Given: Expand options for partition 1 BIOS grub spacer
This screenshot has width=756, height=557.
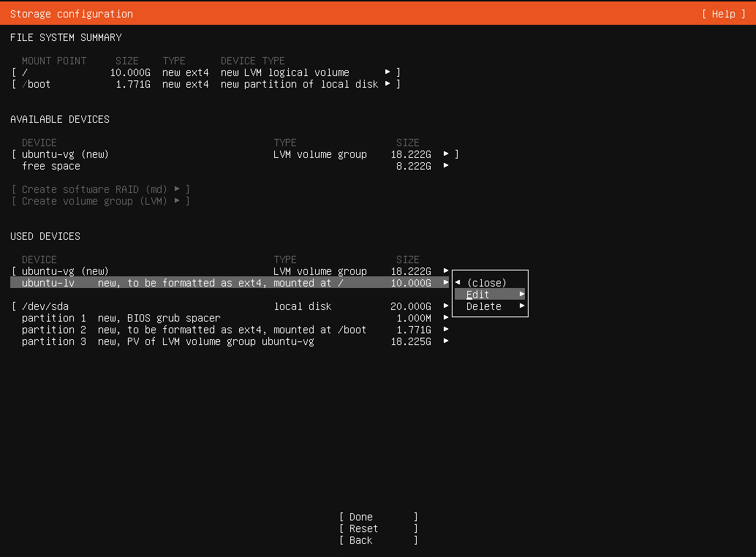Looking at the screenshot, I should click(x=446, y=318).
